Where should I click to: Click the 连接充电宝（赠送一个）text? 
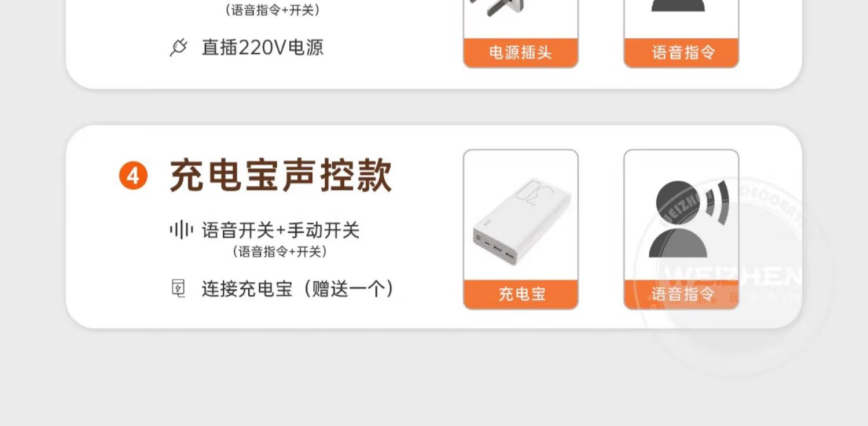(298, 288)
